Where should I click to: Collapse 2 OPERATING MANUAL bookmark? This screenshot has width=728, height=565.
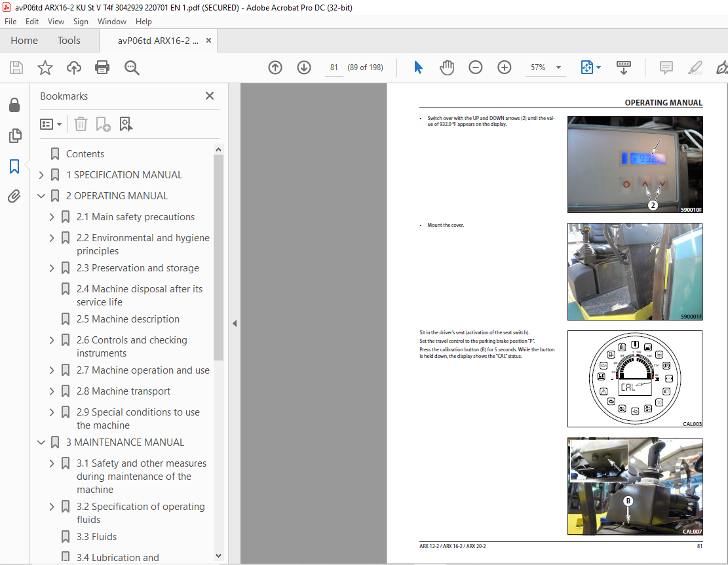(41, 196)
